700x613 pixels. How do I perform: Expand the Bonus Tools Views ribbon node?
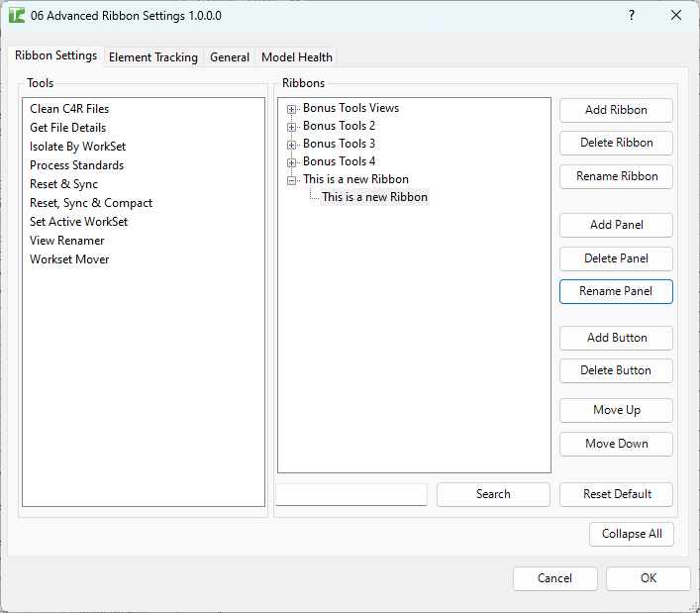pyautogui.click(x=292, y=109)
